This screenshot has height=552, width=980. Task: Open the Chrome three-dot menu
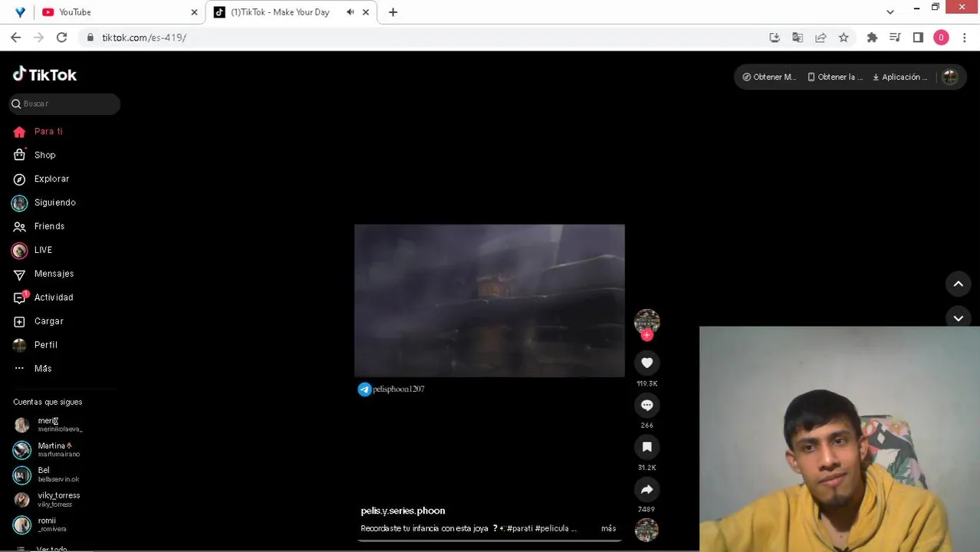[x=964, y=38]
